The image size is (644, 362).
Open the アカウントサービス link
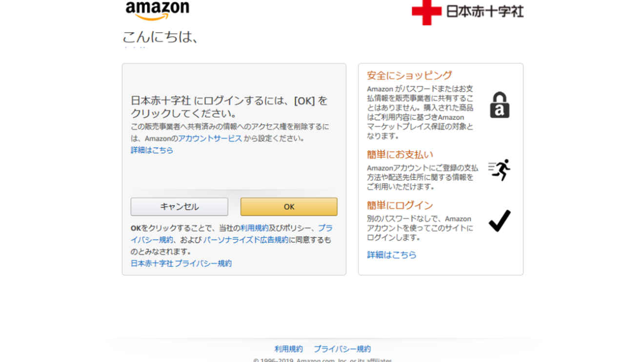click(210, 138)
